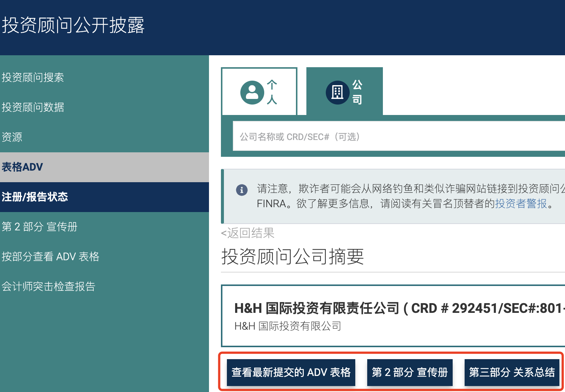
Task: Go back via <返回结果 link
Action: pos(248,233)
